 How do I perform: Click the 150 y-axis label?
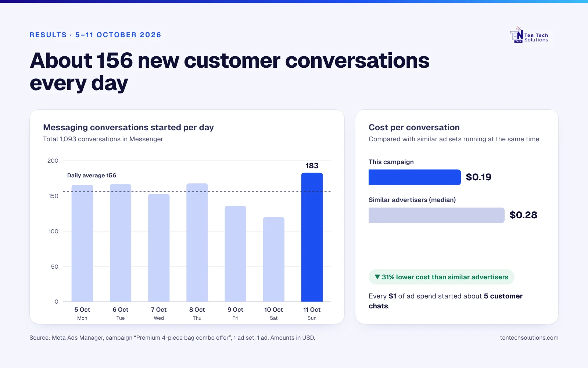(x=54, y=196)
